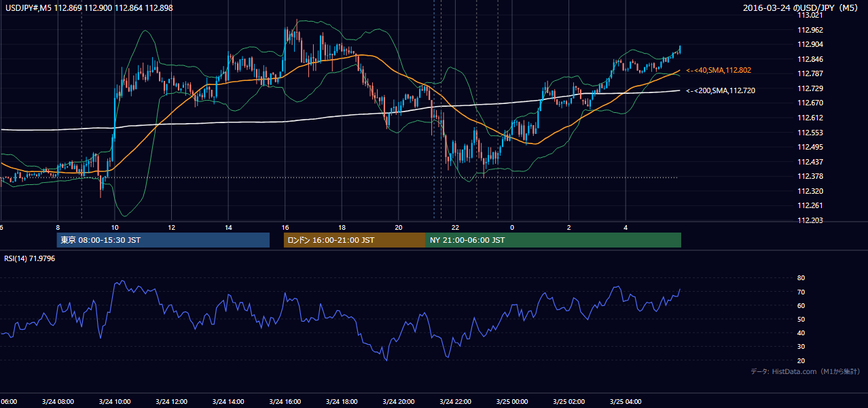Image resolution: width=868 pixels, height=408 pixels.
Task: Click RSI scale level 80
Action: click(x=801, y=278)
